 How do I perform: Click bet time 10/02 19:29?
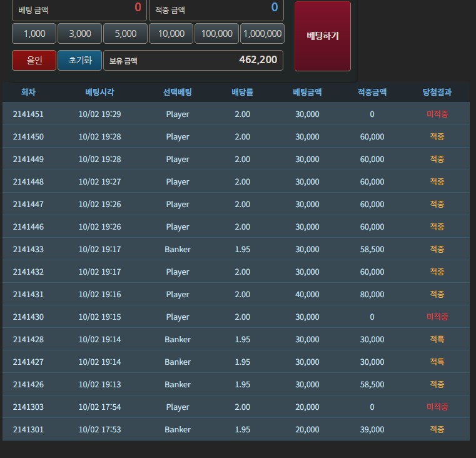(99, 114)
